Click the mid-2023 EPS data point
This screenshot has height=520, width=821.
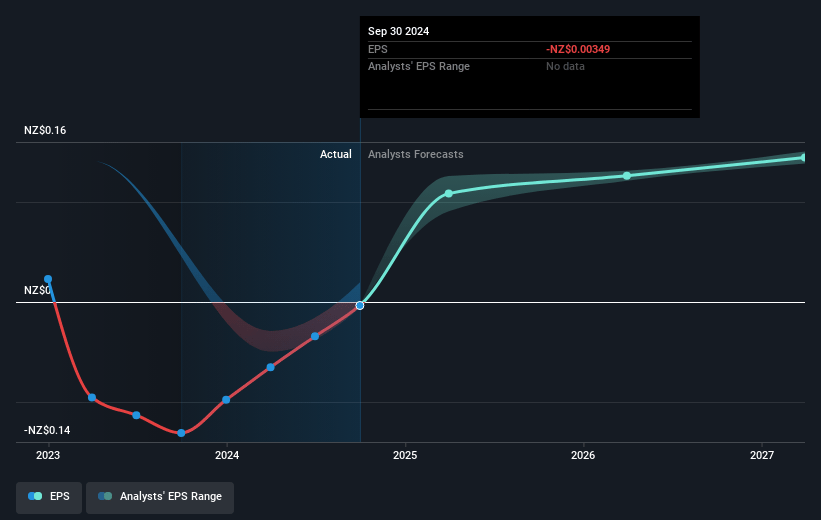(136, 415)
